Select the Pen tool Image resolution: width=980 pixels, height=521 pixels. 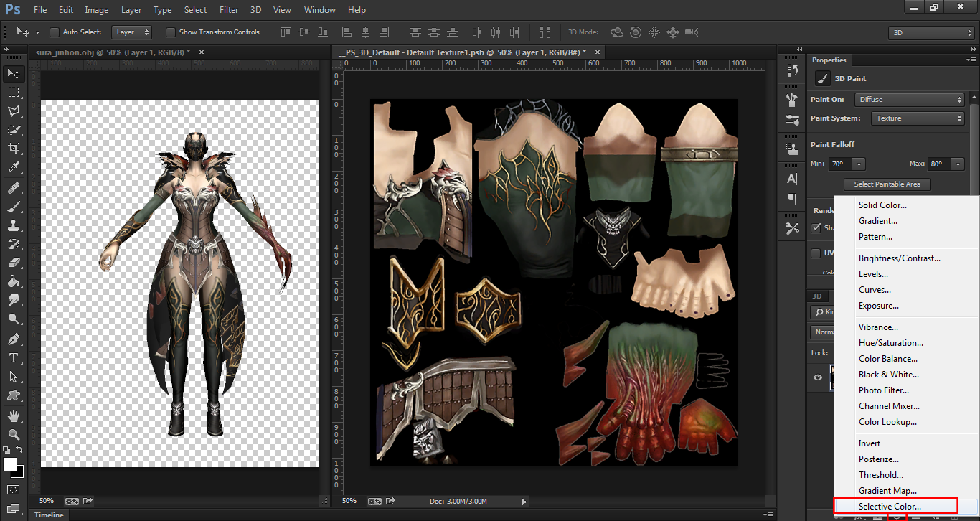point(14,339)
